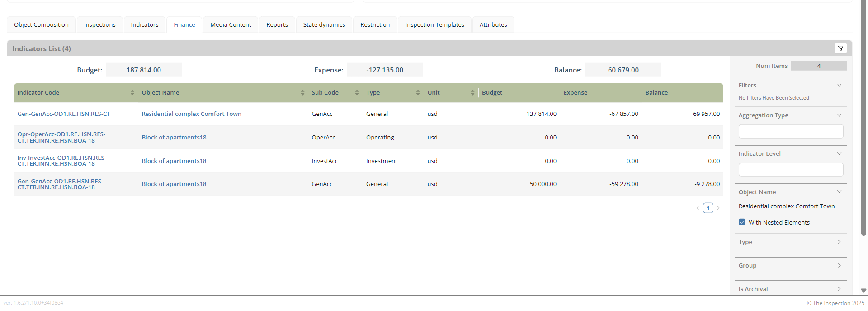Expand the Is Archival filter
This screenshot has width=868, height=311.
tap(839, 289)
